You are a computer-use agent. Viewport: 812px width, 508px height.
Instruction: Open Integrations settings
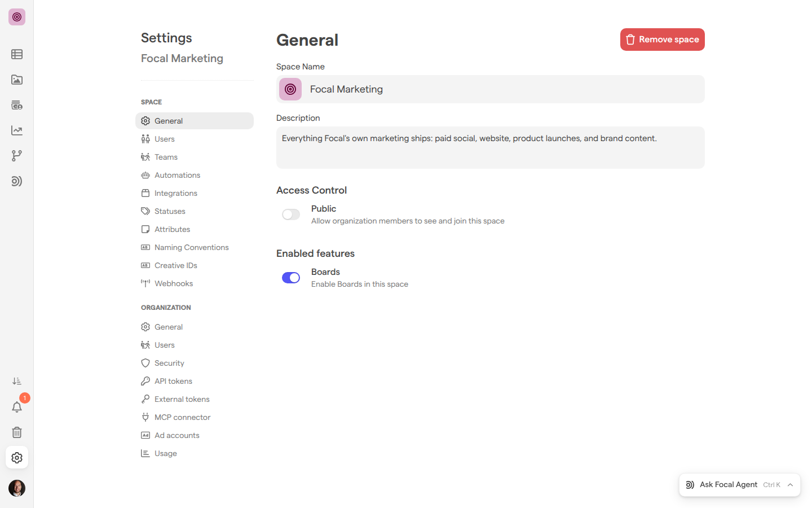pos(195,193)
